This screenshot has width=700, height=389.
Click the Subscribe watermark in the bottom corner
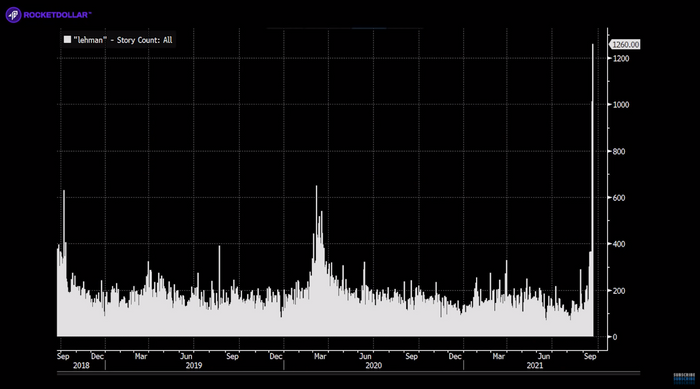click(684, 378)
